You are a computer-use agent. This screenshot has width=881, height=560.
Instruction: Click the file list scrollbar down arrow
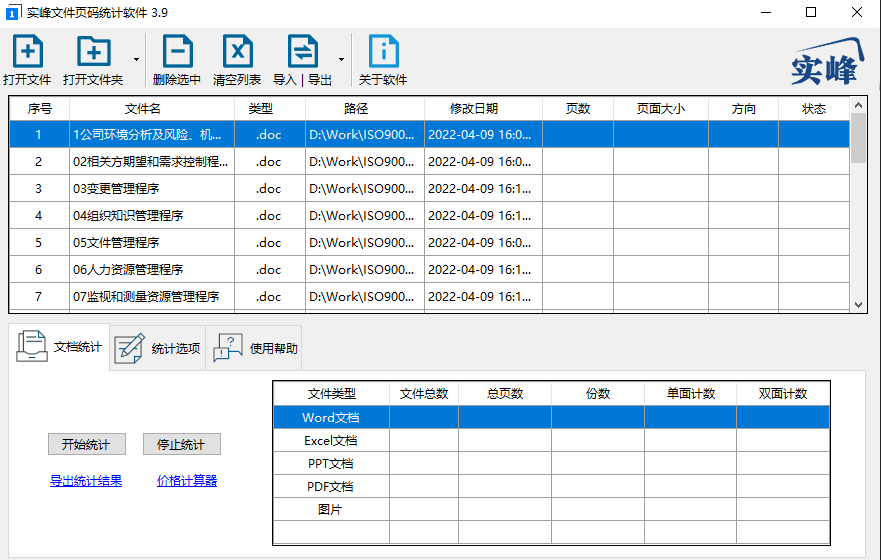[858, 304]
